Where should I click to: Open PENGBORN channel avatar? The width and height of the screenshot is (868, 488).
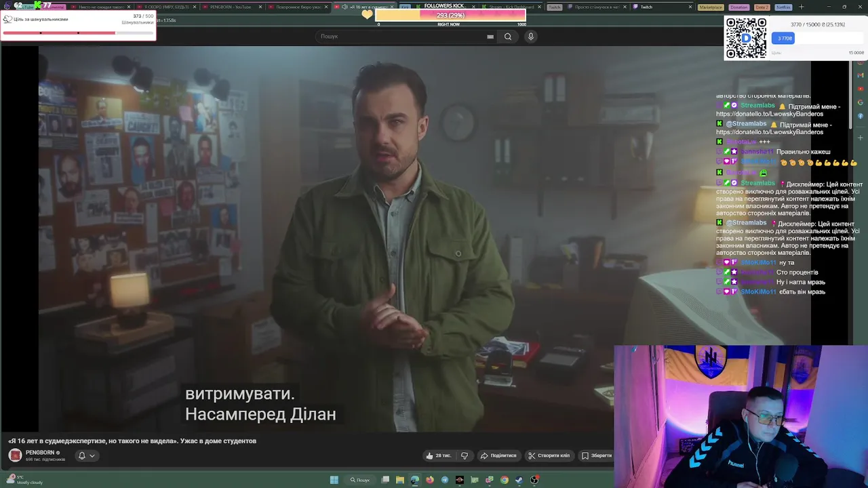(x=15, y=455)
